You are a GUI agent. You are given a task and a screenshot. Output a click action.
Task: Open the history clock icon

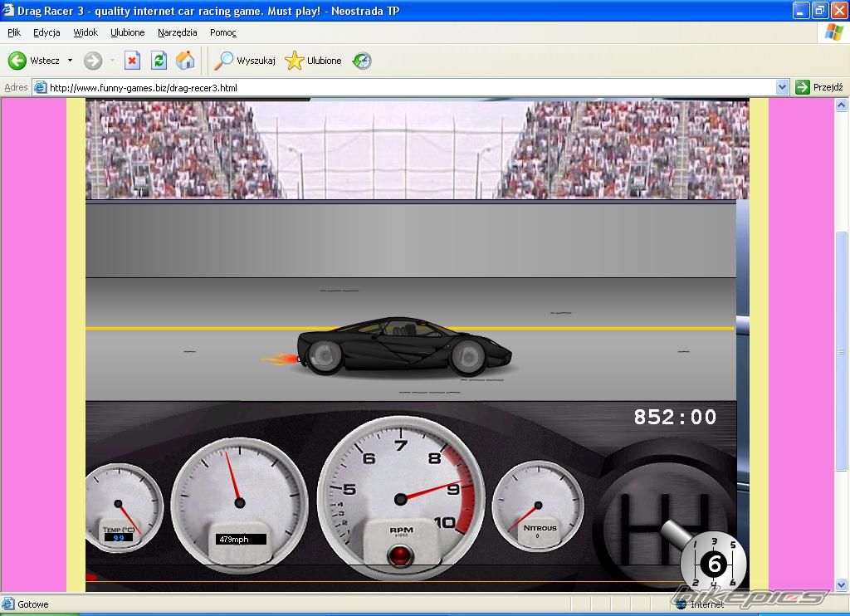coord(362,61)
